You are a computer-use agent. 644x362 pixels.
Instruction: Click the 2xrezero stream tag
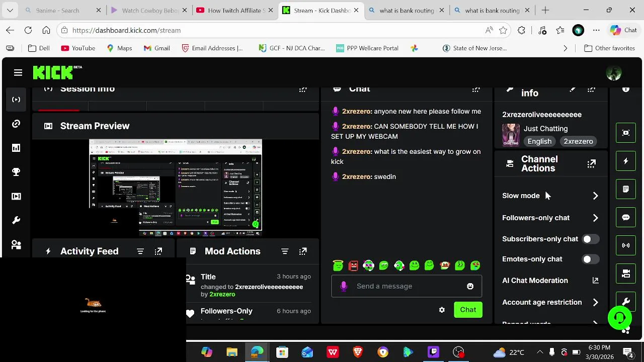[578, 141]
